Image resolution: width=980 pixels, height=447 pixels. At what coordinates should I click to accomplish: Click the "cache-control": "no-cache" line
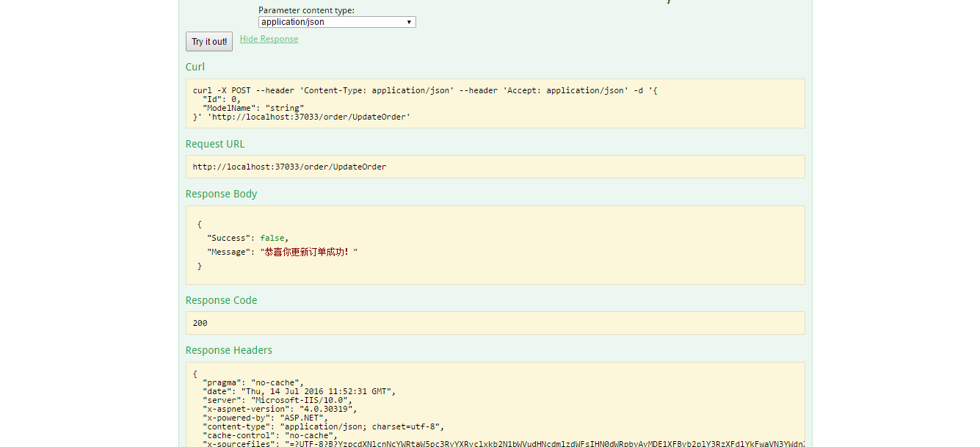[x=270, y=435]
